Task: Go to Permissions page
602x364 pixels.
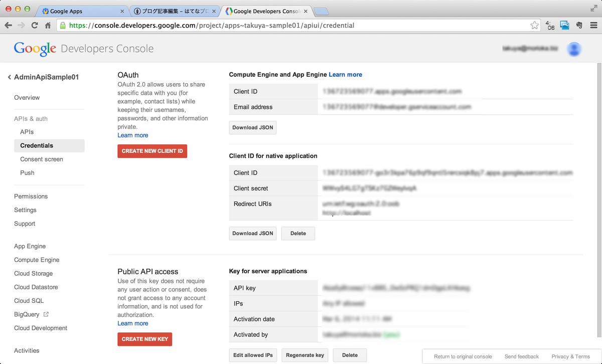Action: 31,197
